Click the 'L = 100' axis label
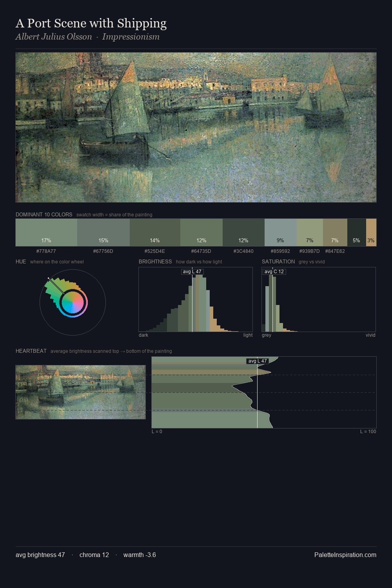 pos(368,432)
